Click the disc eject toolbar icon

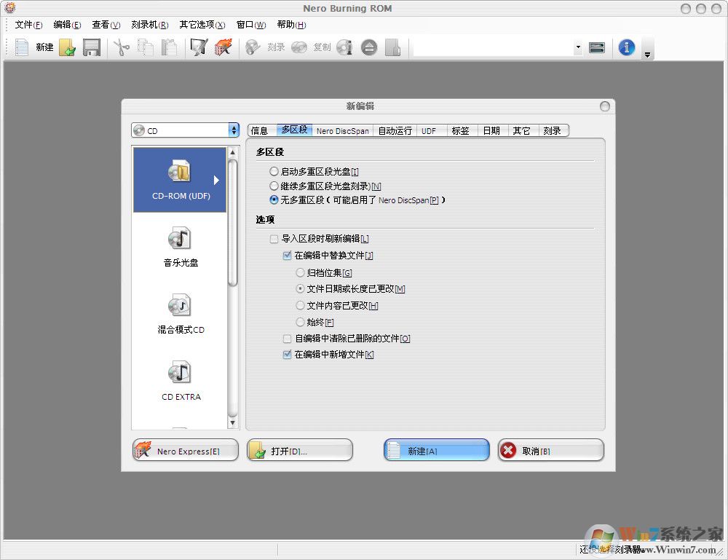(x=369, y=47)
